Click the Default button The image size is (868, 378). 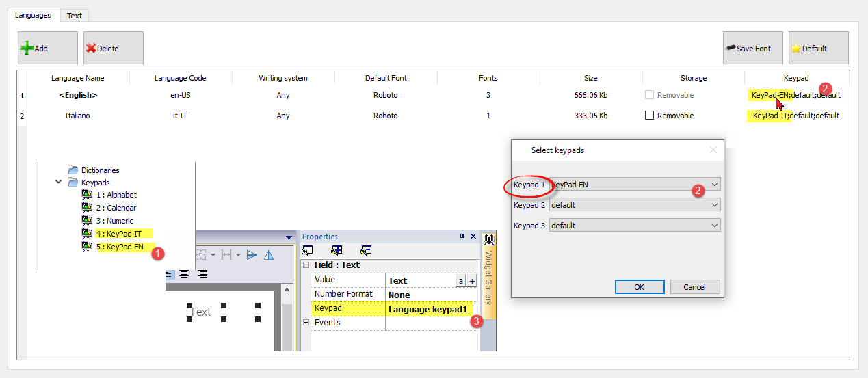(819, 48)
